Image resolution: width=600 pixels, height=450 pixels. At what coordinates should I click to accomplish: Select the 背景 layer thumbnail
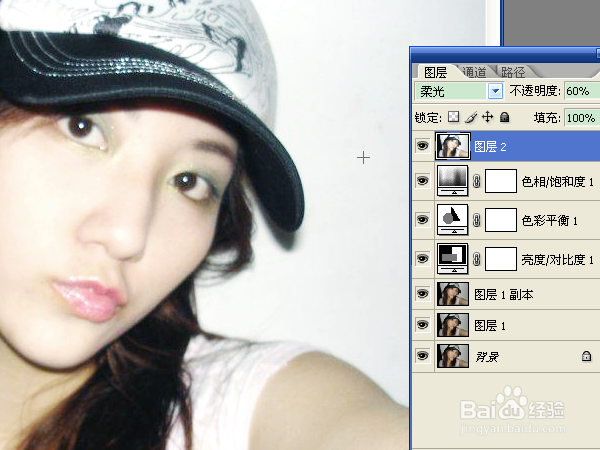tap(453, 356)
